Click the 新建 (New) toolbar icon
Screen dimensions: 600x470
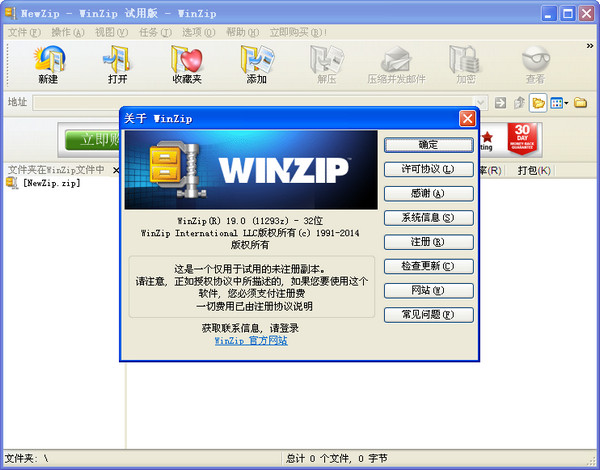click(47, 64)
